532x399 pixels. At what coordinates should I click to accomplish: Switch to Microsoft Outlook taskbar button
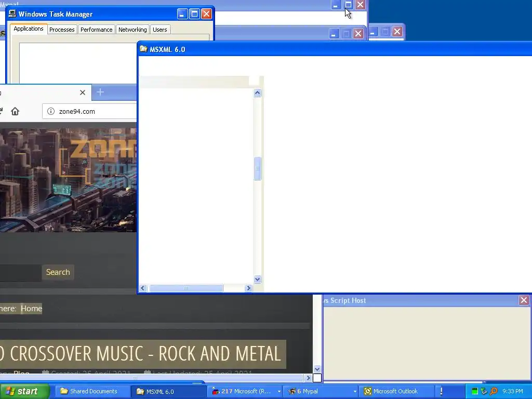[396, 391]
